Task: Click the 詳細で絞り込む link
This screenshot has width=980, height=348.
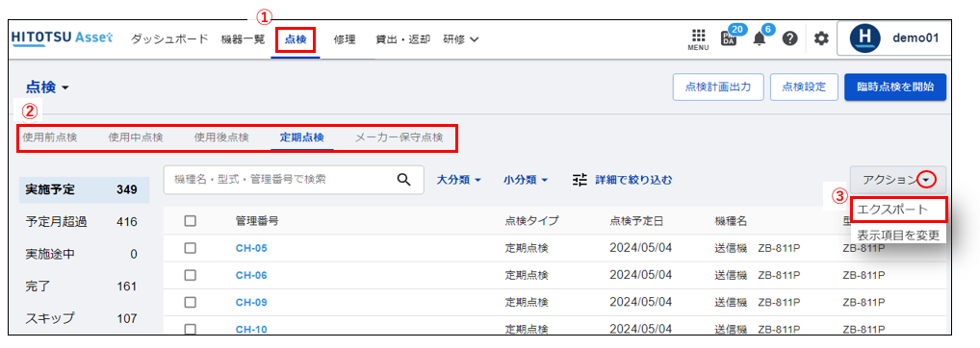Action: point(633,180)
